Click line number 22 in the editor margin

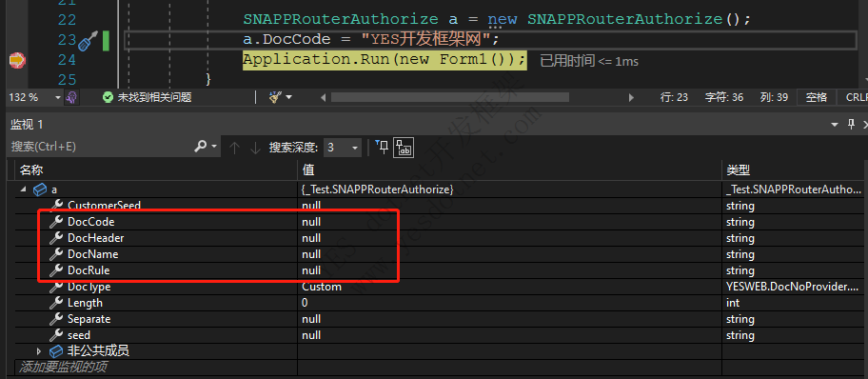tap(67, 19)
